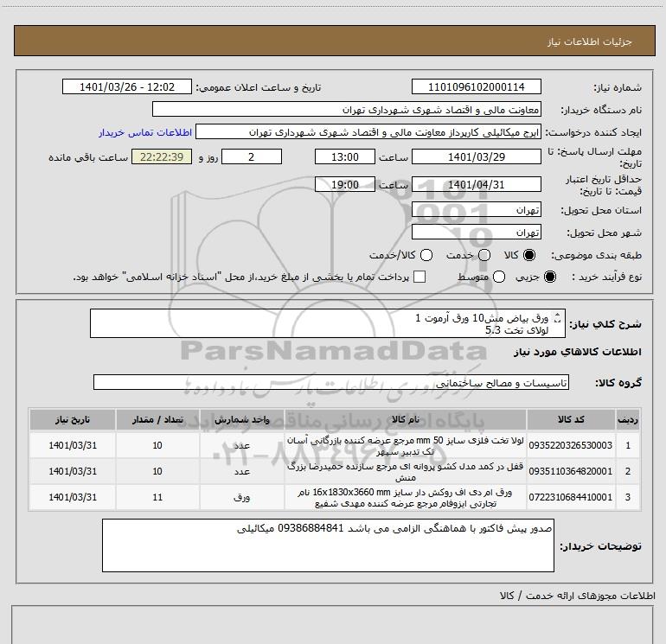Toggle the اسناد خزانه اسلامی payment checkbox

419,277
